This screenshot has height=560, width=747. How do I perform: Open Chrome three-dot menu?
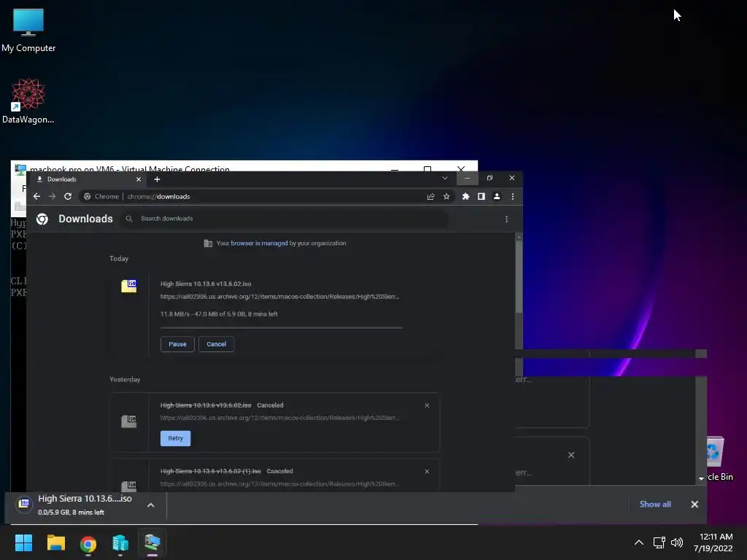pyautogui.click(x=513, y=196)
